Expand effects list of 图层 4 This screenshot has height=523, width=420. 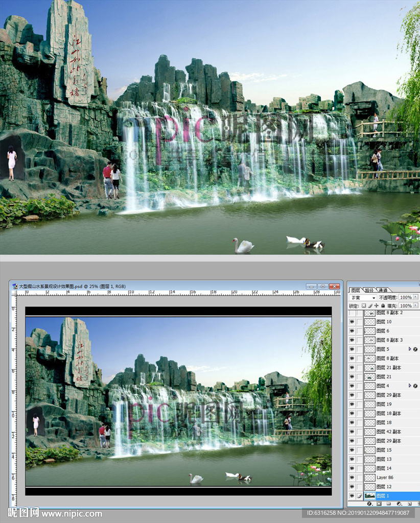(410, 386)
